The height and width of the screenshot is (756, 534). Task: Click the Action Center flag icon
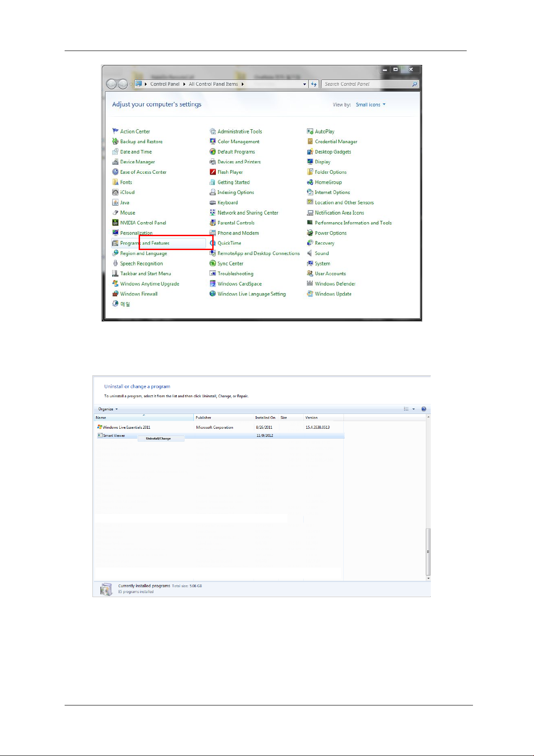click(x=115, y=132)
